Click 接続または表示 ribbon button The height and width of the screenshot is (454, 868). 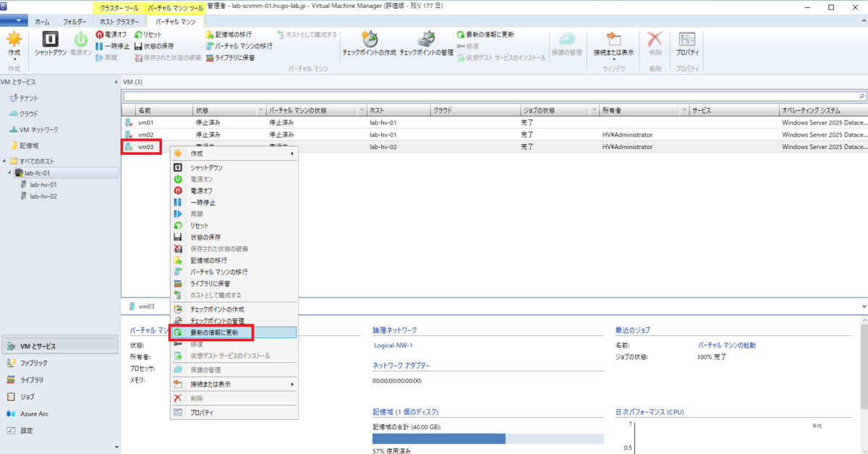click(613, 44)
